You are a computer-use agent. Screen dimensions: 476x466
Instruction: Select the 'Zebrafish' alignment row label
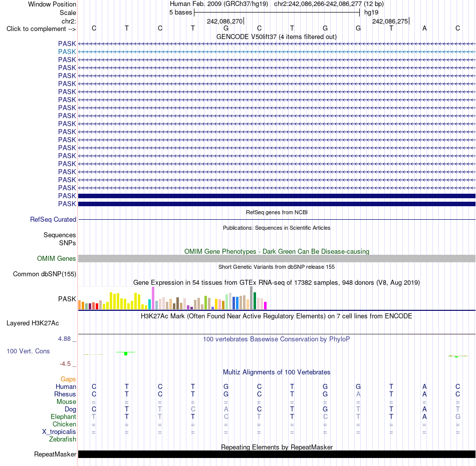click(x=63, y=439)
